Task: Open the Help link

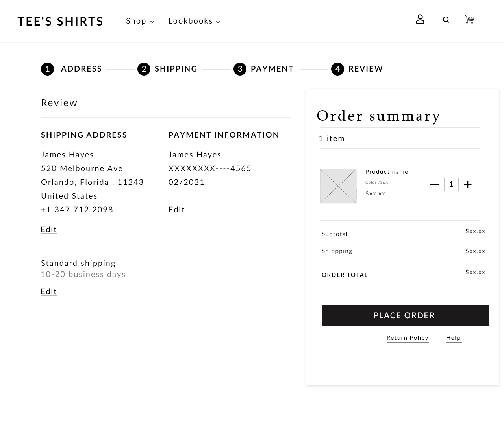Action: coord(454,338)
